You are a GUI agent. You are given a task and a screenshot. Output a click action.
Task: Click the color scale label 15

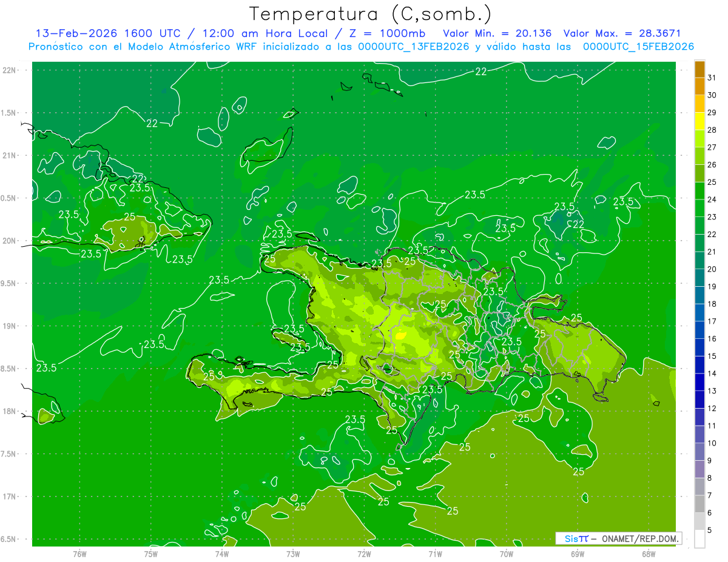click(712, 356)
